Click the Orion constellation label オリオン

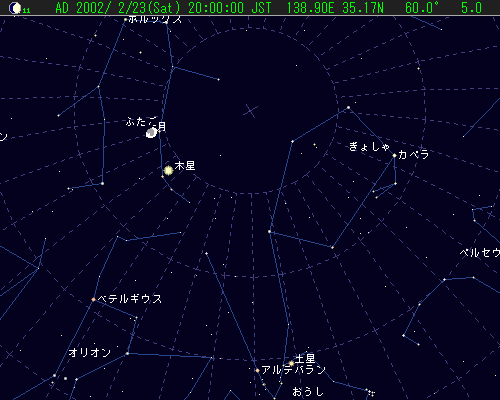click(90, 352)
